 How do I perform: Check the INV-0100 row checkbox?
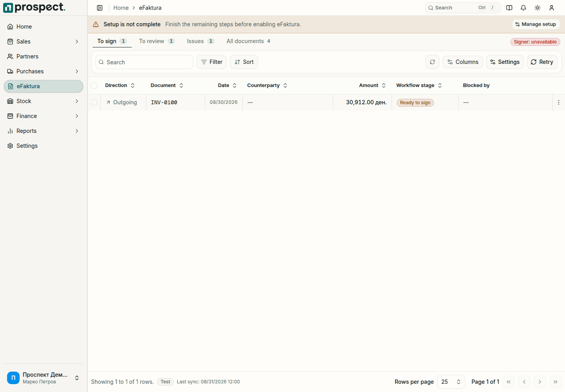pos(94,102)
